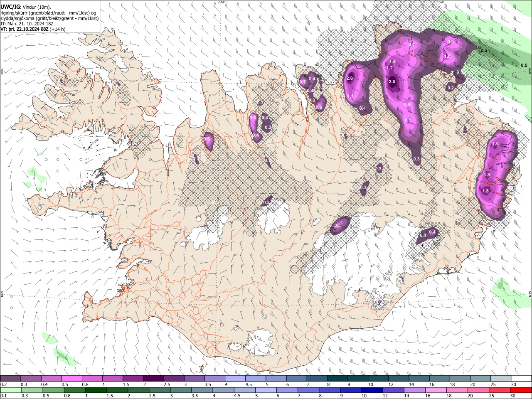Click the '15W' longitude label on the map edge
The height and width of the screenshot is (399, 532).
click(x=440, y=2)
